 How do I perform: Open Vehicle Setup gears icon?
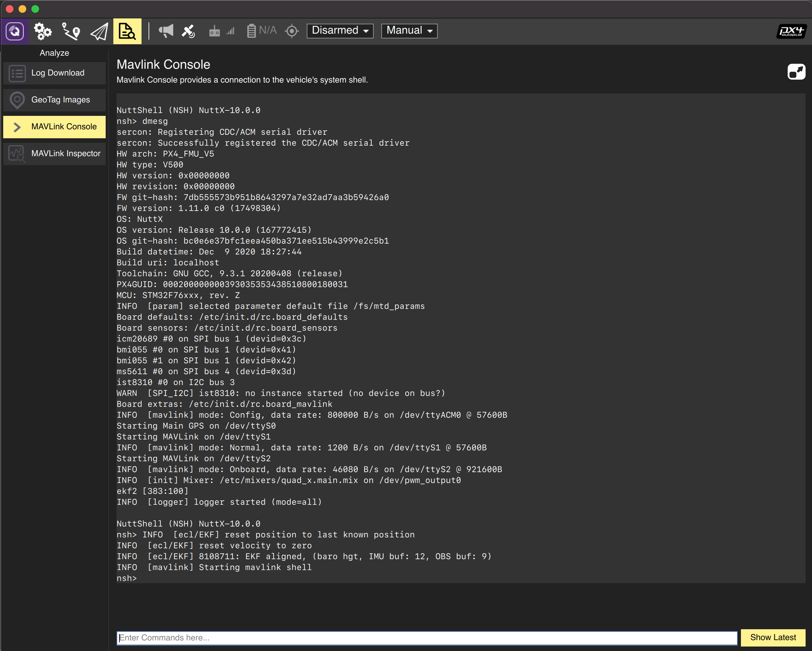click(x=43, y=31)
